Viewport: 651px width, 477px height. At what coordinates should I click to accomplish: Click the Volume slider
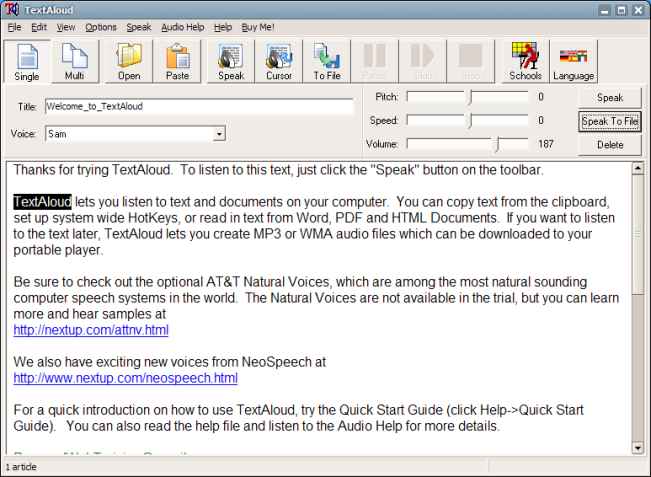click(467, 144)
